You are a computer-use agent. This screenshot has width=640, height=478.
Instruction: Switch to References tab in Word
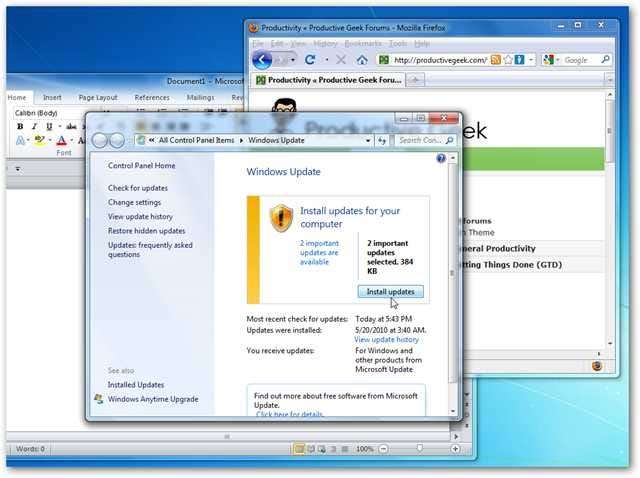click(x=152, y=98)
